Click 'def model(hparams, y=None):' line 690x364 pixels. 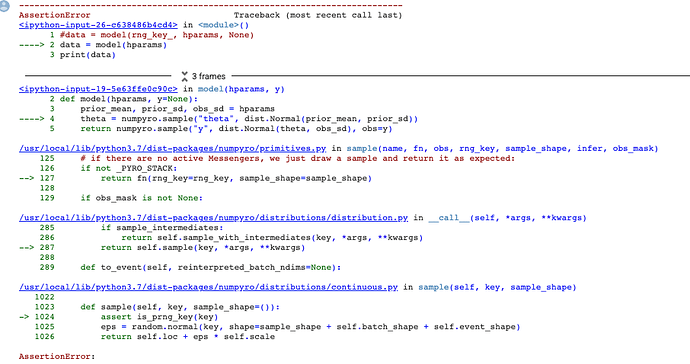(x=129, y=99)
